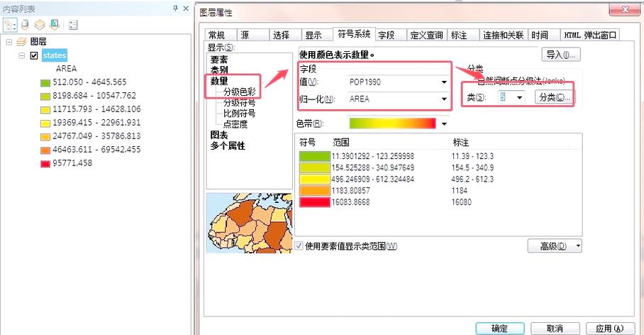Click green symbol for 11.3901292 - 123.259998
The image size is (644, 335).
coord(315,156)
